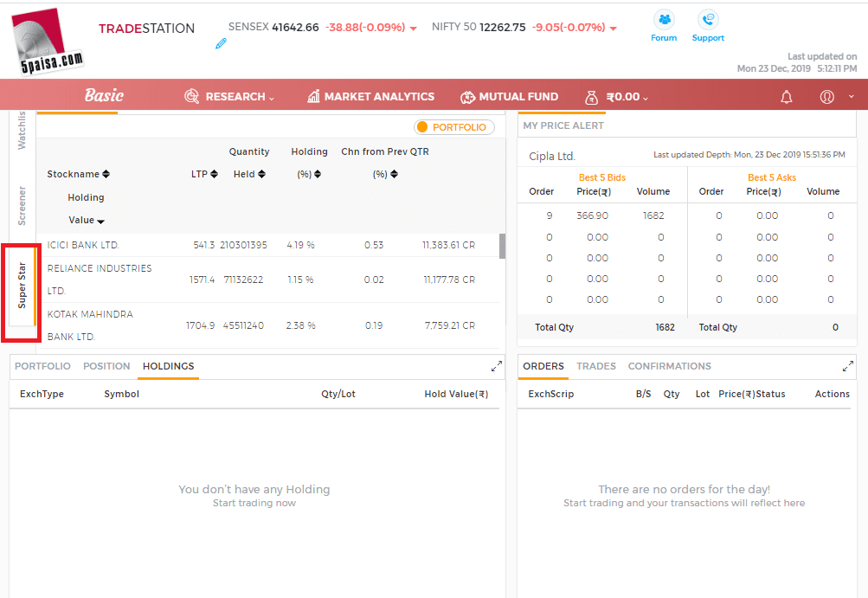Click the MY PRICE ALERT header

pos(563,125)
